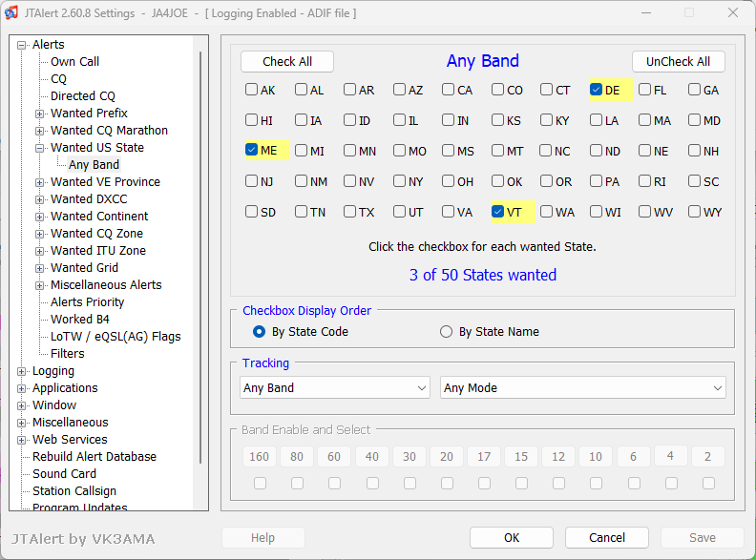Check the WA state checkbox
Screen dimensions: 756x560
pos(546,212)
